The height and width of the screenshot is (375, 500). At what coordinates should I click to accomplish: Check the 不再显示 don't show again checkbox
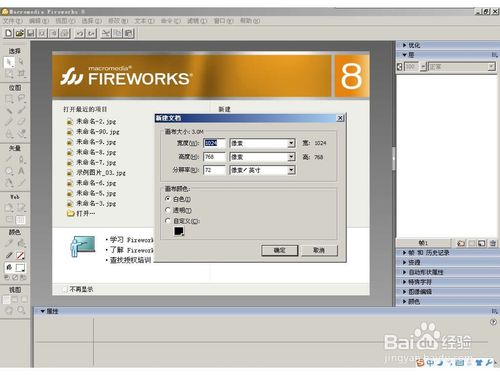pos(65,289)
